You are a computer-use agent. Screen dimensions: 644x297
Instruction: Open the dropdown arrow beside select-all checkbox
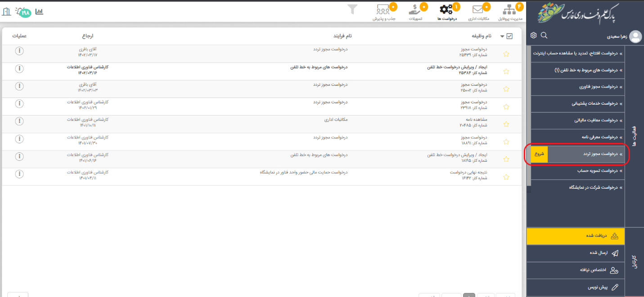point(502,36)
